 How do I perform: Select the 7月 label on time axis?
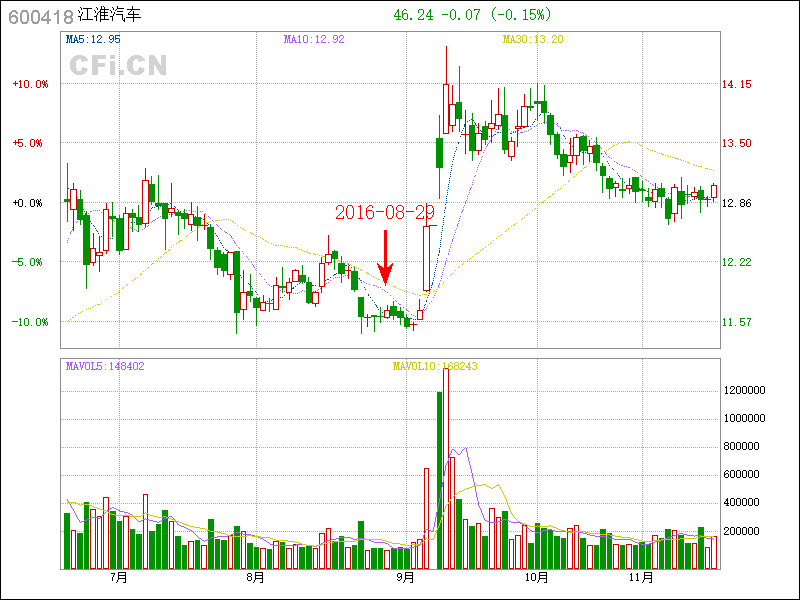tap(119, 577)
